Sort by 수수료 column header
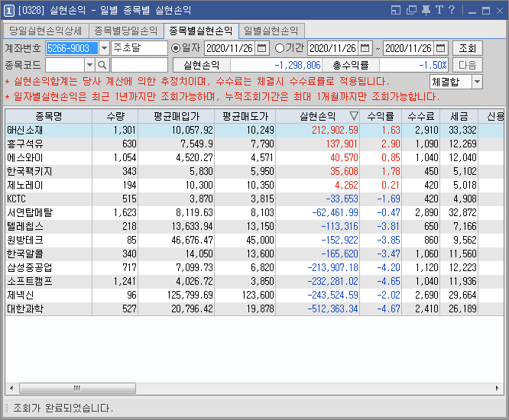 pos(420,116)
